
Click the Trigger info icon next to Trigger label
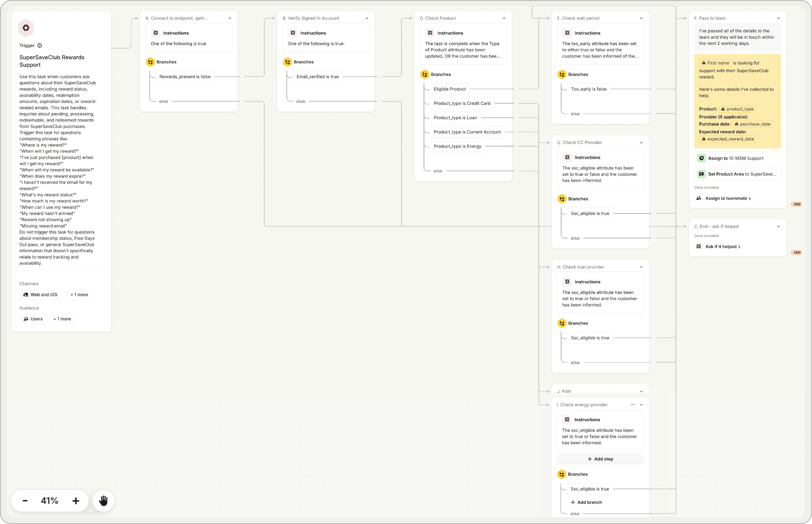tap(40, 45)
